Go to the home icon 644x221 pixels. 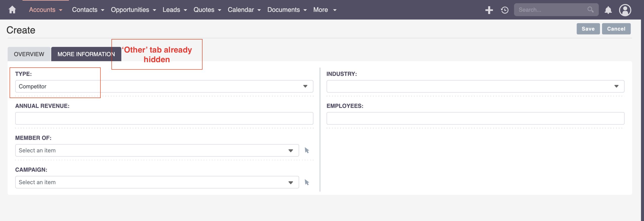click(12, 10)
